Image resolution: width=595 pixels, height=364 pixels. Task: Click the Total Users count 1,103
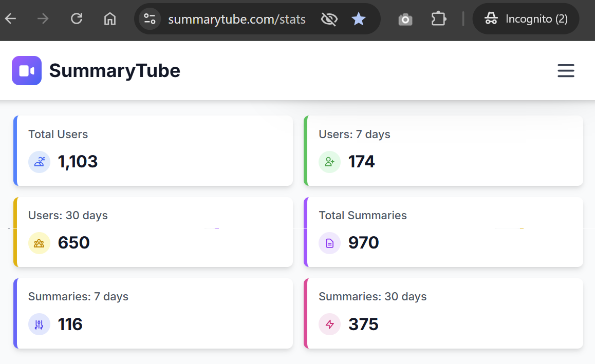click(78, 162)
